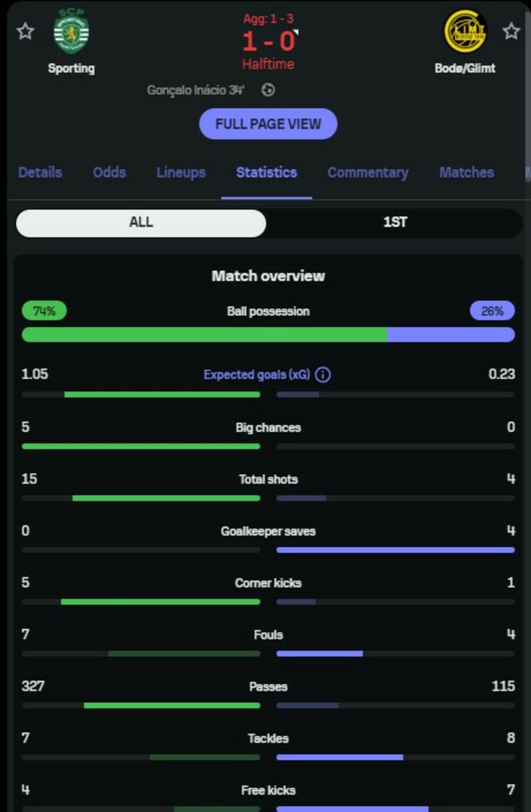Select the ALL period toggle
531x812 pixels.
coord(141,223)
